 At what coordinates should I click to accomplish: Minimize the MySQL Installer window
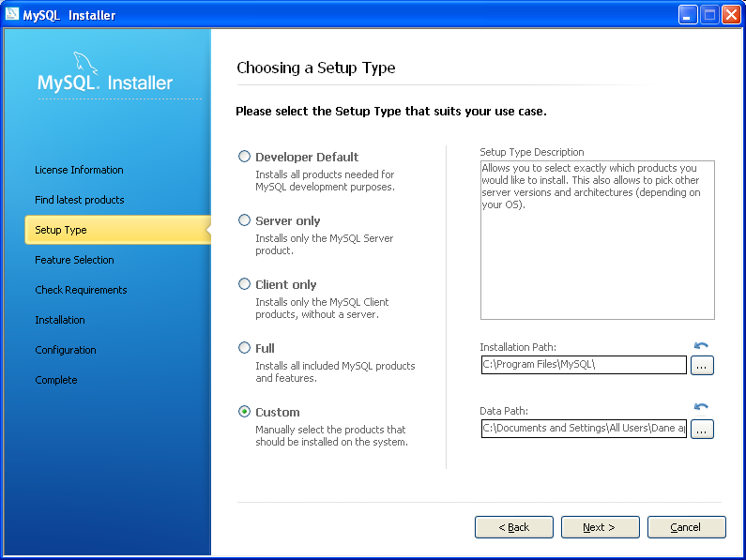(x=687, y=15)
